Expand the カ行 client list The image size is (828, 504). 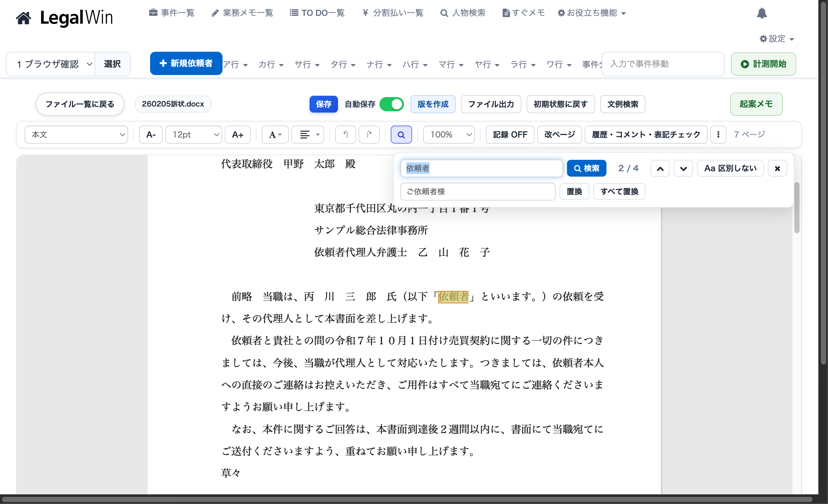pos(271,64)
